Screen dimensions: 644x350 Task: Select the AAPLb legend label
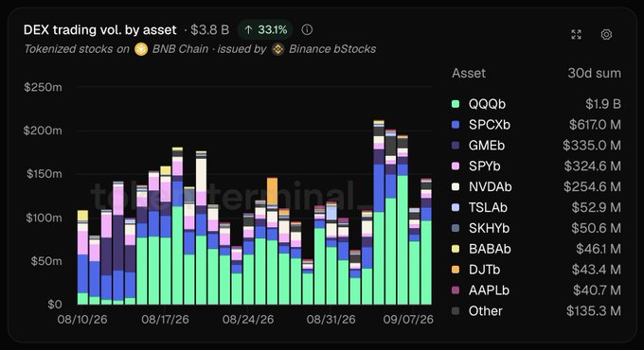(x=490, y=290)
